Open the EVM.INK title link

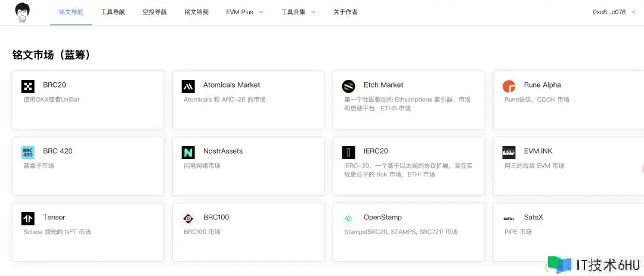538,151
